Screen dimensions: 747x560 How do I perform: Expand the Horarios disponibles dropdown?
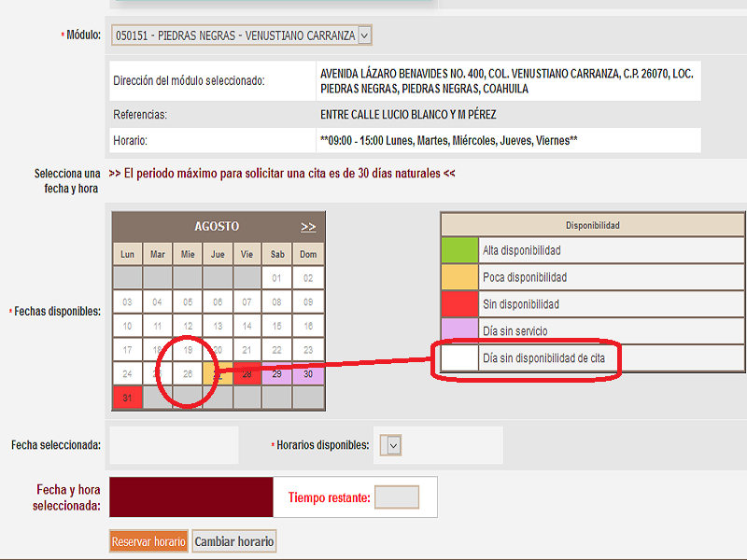393,445
